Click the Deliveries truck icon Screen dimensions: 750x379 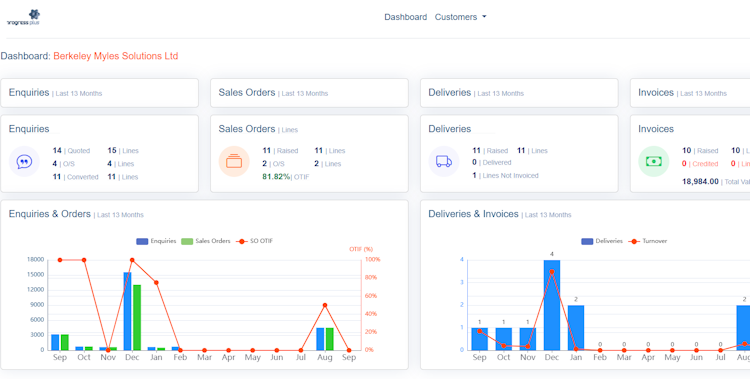coord(444,162)
